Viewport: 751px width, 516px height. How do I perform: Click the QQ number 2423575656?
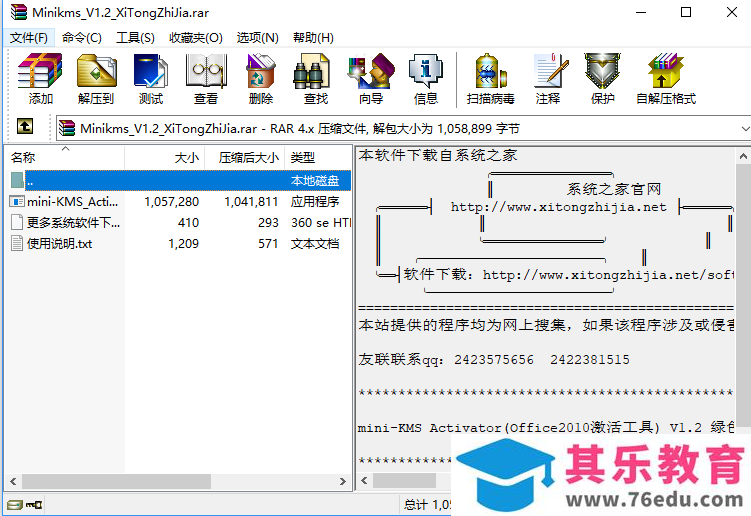coord(494,359)
